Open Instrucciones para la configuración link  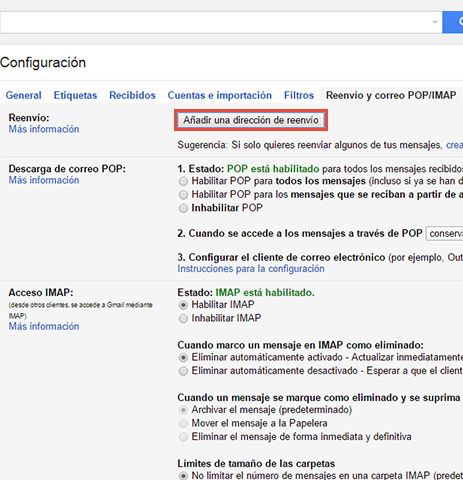(251, 269)
